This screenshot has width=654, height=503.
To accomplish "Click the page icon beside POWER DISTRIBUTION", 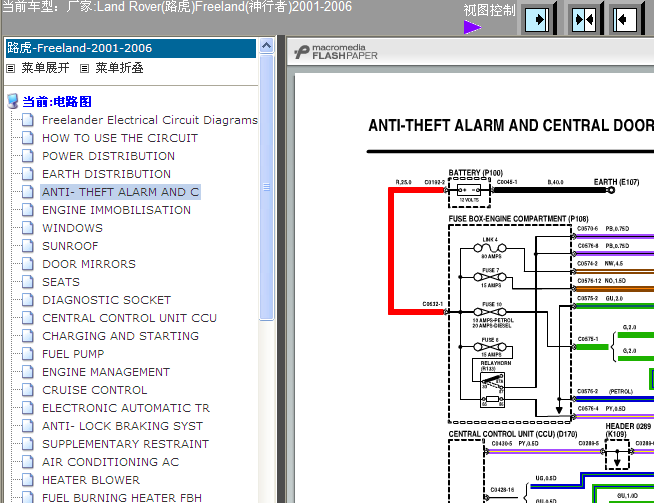I will (28, 156).
